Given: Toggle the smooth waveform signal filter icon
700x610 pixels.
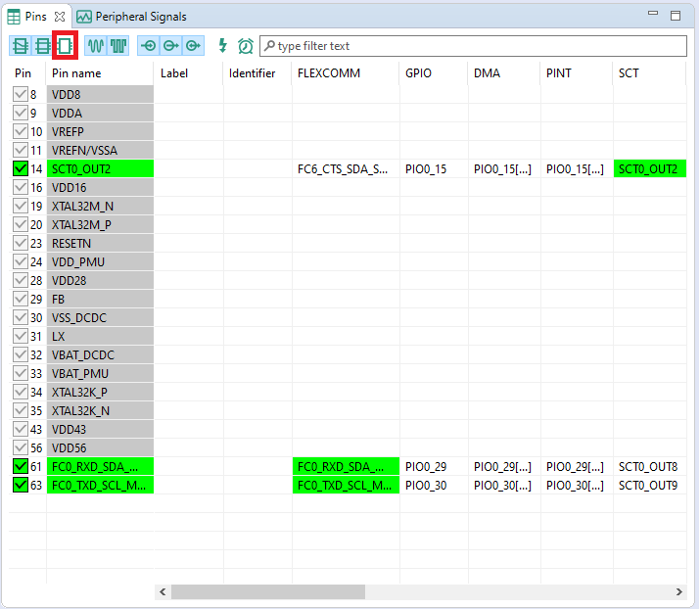Looking at the screenshot, I should 96,46.
